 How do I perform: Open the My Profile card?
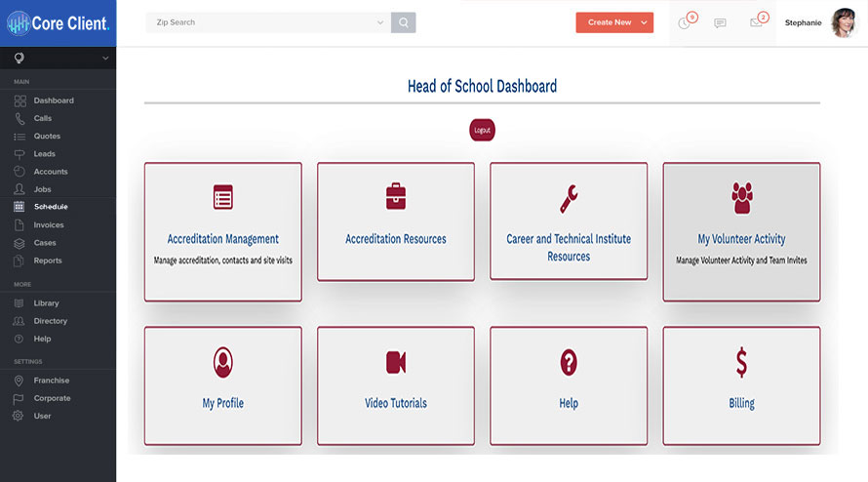(223, 385)
